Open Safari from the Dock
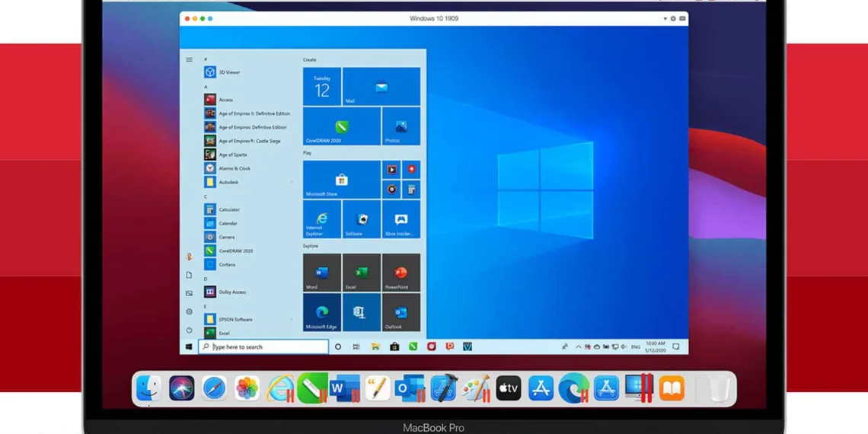The height and width of the screenshot is (434, 868). tap(214, 388)
